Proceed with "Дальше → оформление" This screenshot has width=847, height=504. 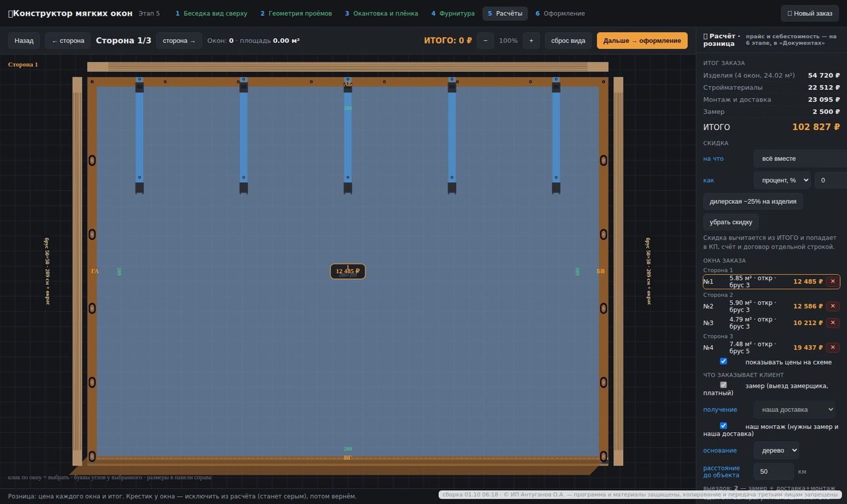pyautogui.click(x=642, y=41)
